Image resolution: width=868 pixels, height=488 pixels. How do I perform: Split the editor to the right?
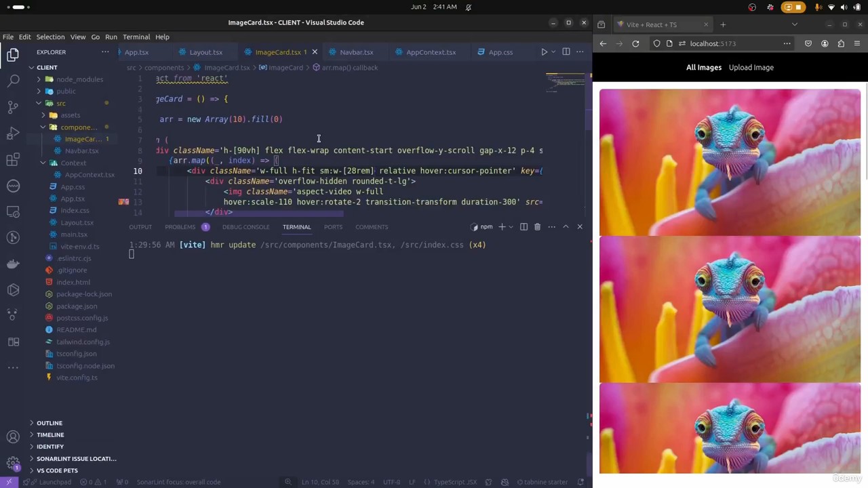(x=566, y=52)
